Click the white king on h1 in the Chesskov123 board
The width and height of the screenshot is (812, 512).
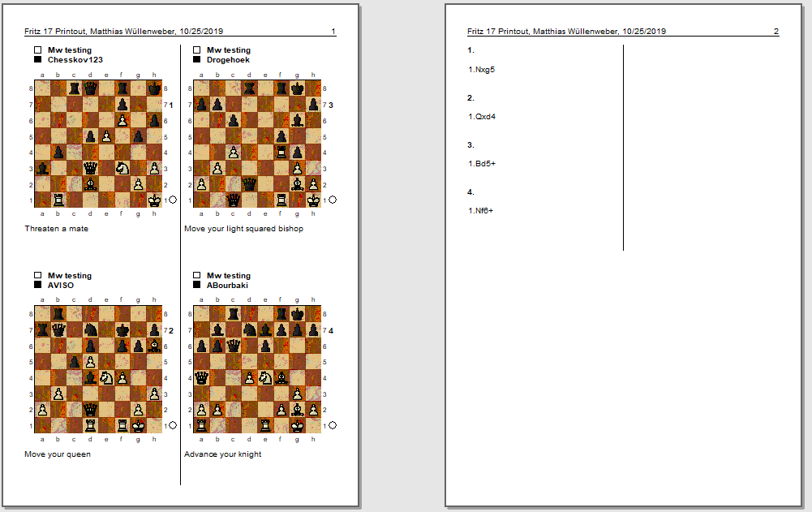(153, 200)
